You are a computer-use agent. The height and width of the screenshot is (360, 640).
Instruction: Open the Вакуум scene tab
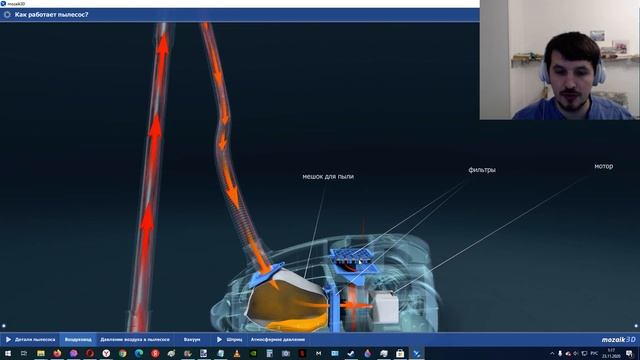coord(192,340)
